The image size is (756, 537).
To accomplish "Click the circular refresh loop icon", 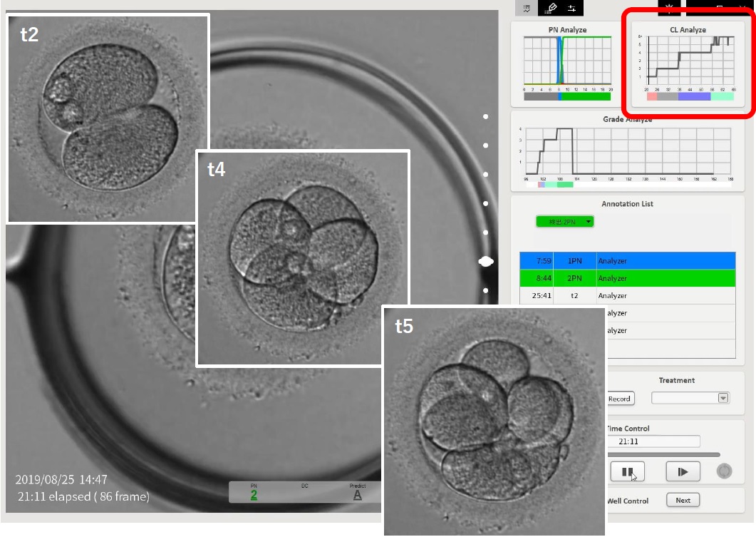I will tap(724, 471).
